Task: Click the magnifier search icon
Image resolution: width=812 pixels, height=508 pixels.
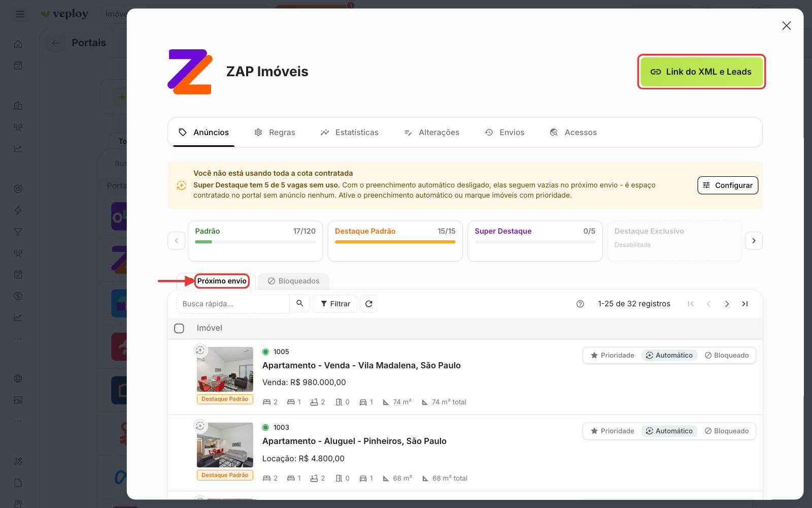Action: tap(300, 303)
